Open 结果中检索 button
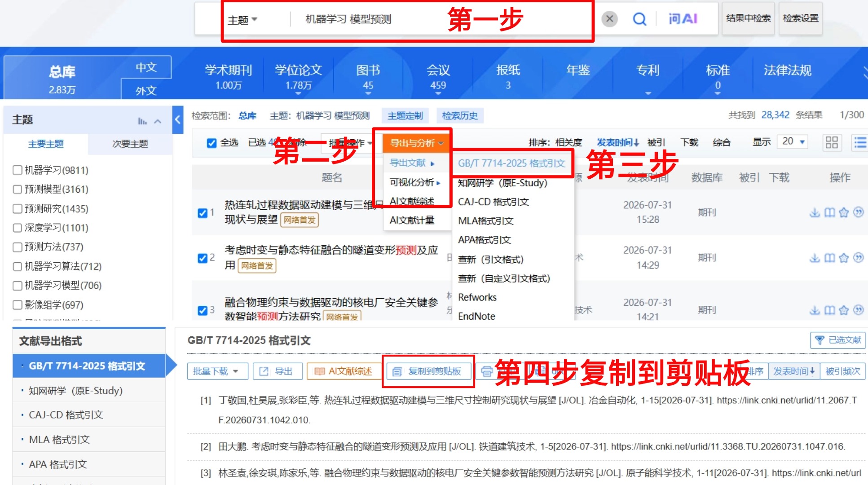 [748, 18]
